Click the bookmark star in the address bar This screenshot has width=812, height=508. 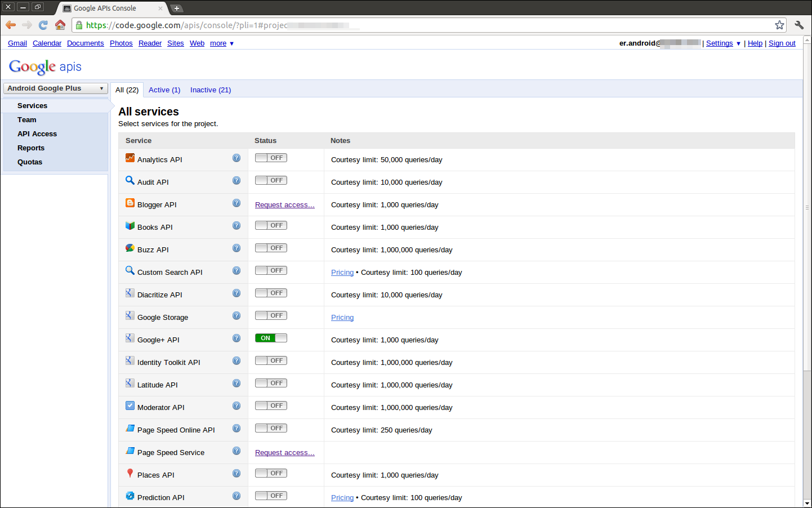click(779, 25)
